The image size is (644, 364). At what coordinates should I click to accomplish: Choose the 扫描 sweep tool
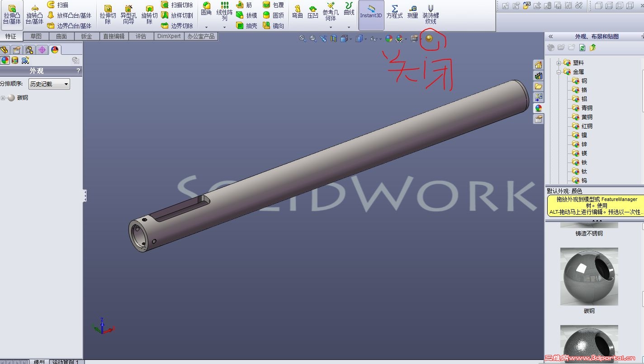pyautogui.click(x=58, y=5)
